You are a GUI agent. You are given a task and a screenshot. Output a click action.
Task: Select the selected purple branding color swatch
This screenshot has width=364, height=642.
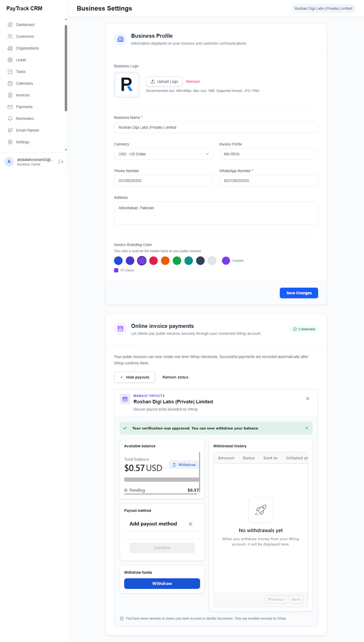click(x=142, y=261)
